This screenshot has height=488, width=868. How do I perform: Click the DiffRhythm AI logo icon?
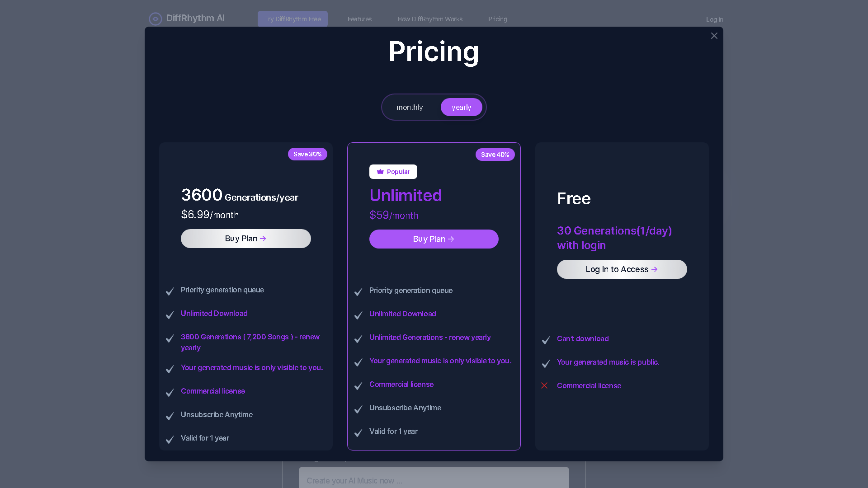[x=155, y=19]
